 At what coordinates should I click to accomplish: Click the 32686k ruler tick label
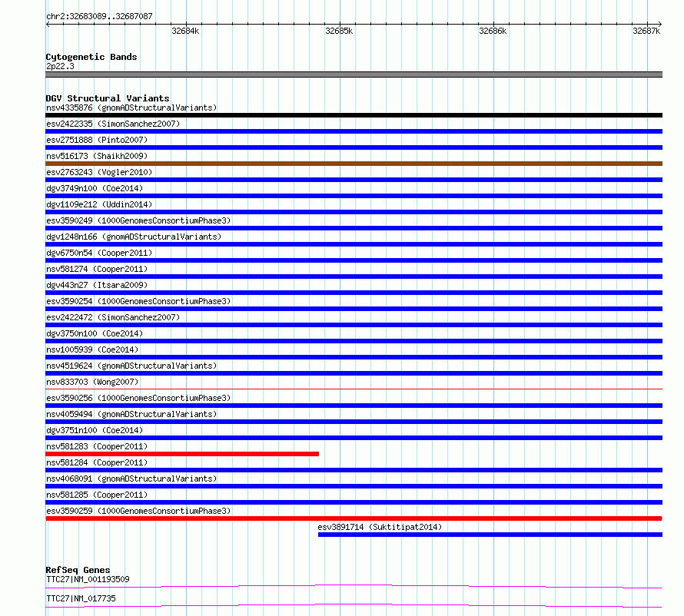click(x=493, y=31)
